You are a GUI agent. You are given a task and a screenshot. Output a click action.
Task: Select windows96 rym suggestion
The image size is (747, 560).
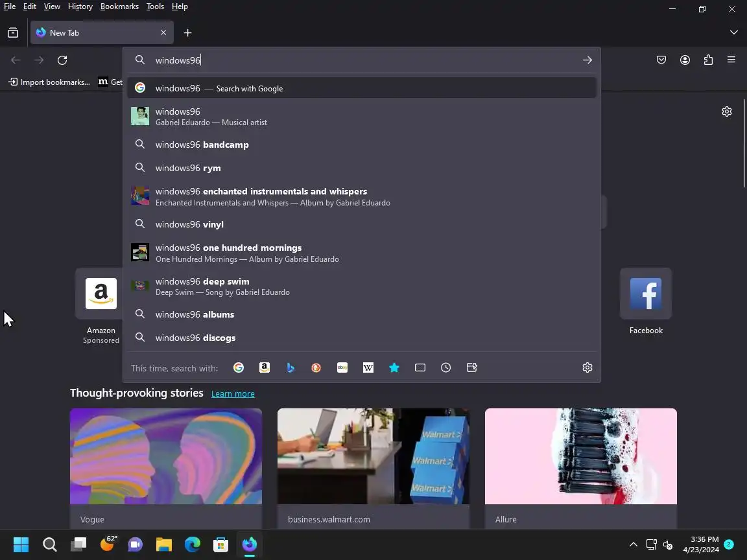pos(362,168)
